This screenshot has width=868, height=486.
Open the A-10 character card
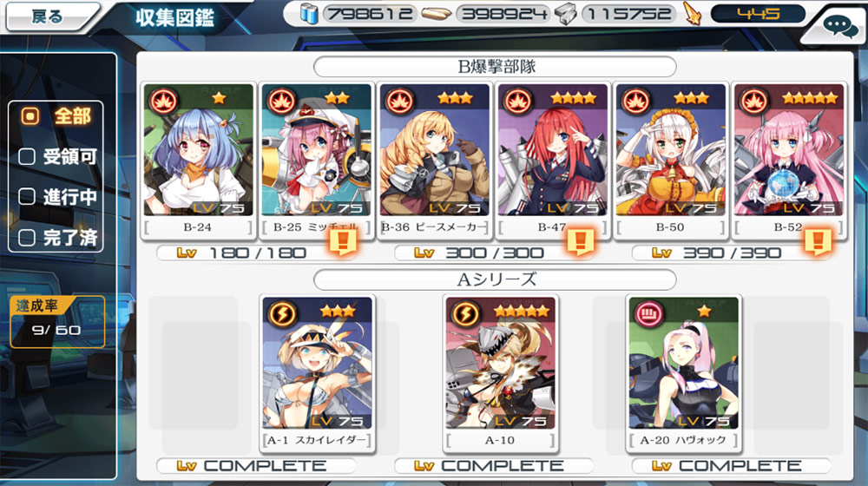[x=501, y=374]
